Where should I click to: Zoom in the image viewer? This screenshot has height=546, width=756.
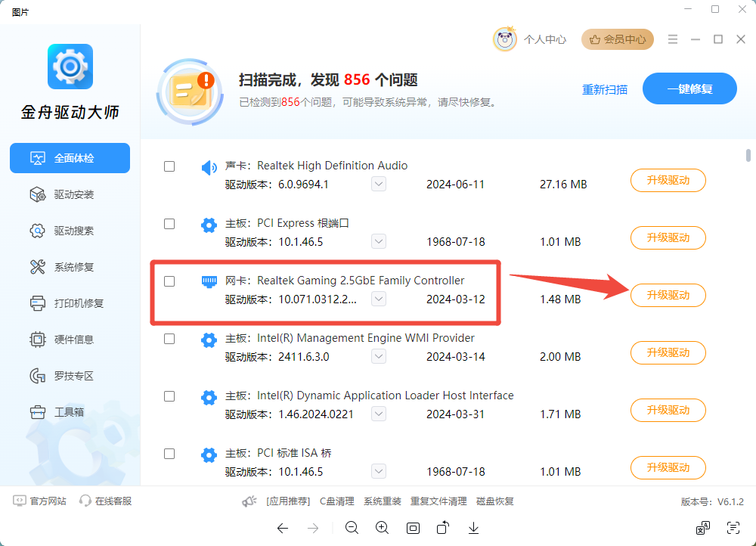click(382, 528)
